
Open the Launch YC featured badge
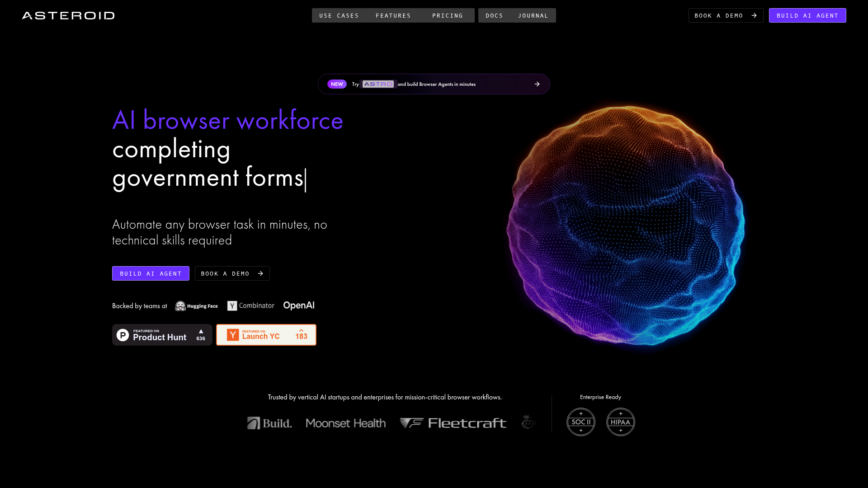[266, 335]
